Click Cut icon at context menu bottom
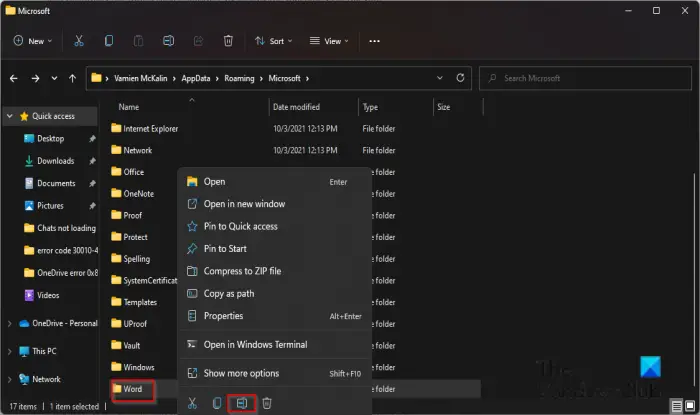700x415 pixels. point(192,403)
